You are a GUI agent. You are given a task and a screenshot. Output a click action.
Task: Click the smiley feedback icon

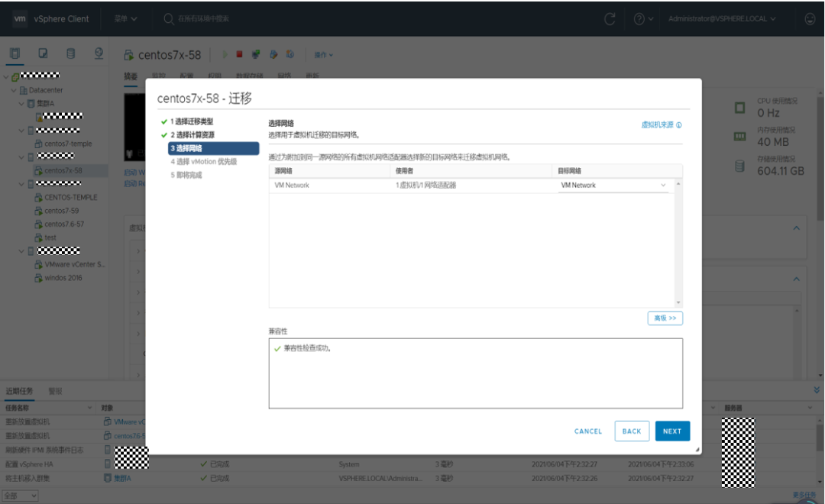[x=810, y=19]
